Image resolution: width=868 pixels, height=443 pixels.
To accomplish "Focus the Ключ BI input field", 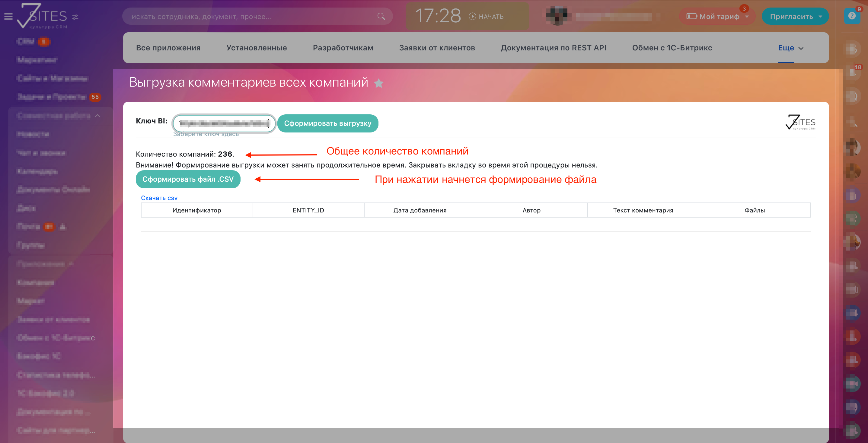I will (x=224, y=123).
